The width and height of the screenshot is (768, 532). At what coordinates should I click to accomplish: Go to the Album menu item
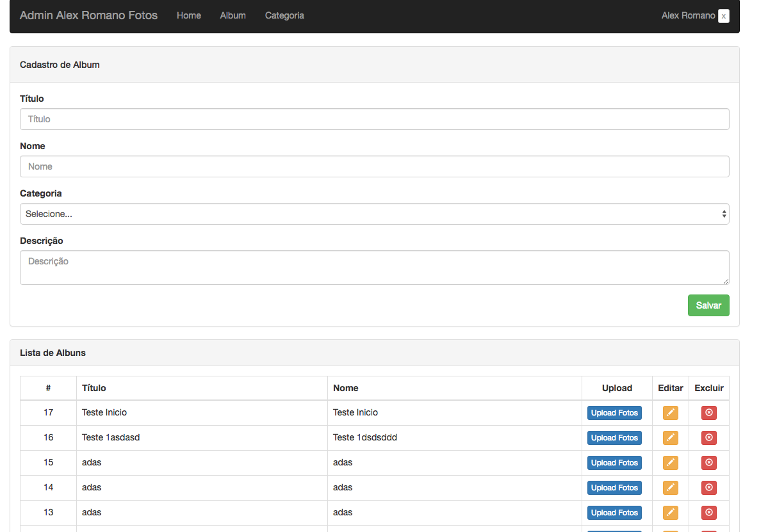(233, 15)
